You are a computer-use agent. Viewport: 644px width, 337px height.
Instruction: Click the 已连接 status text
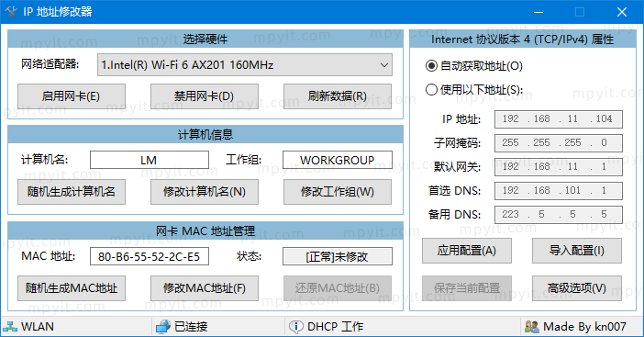coord(191,327)
